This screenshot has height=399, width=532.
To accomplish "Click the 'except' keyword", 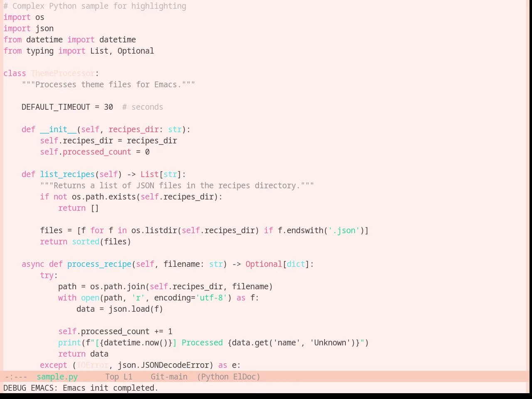I will 54,365.
